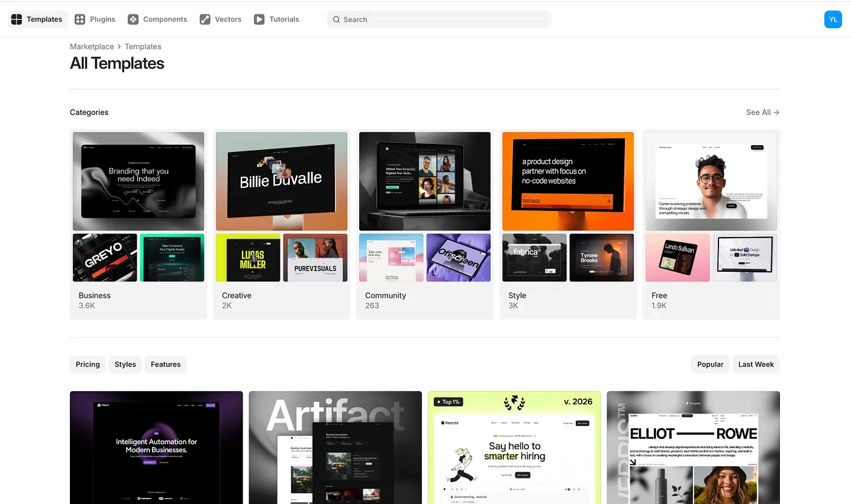Image resolution: width=851 pixels, height=504 pixels.
Task: Click the Top 1% badge
Action: pyautogui.click(x=449, y=402)
